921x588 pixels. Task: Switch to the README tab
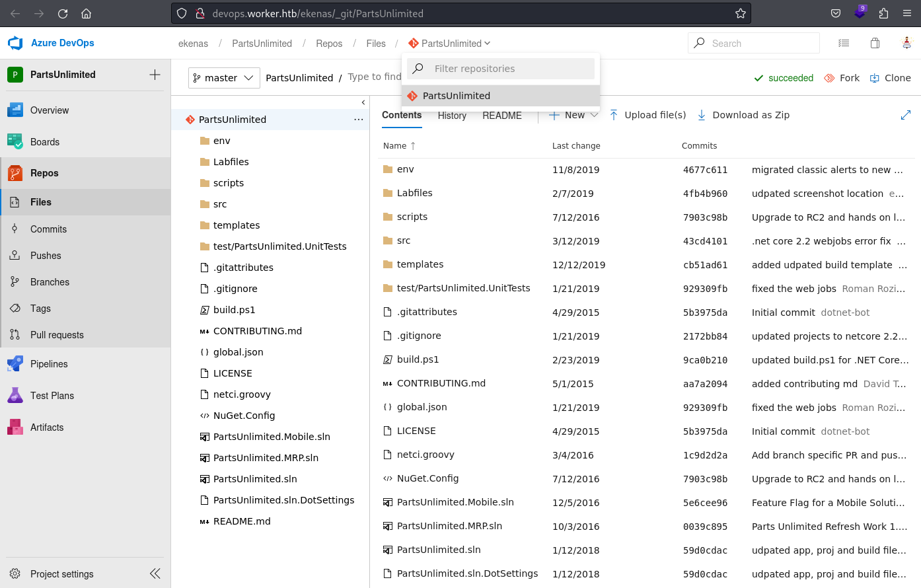point(502,116)
